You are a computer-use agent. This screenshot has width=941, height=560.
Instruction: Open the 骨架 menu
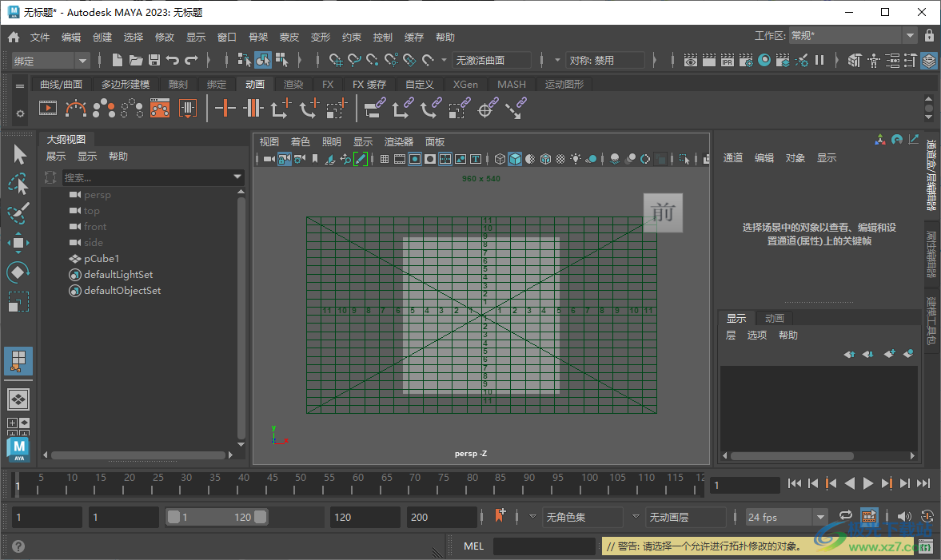pos(258,38)
